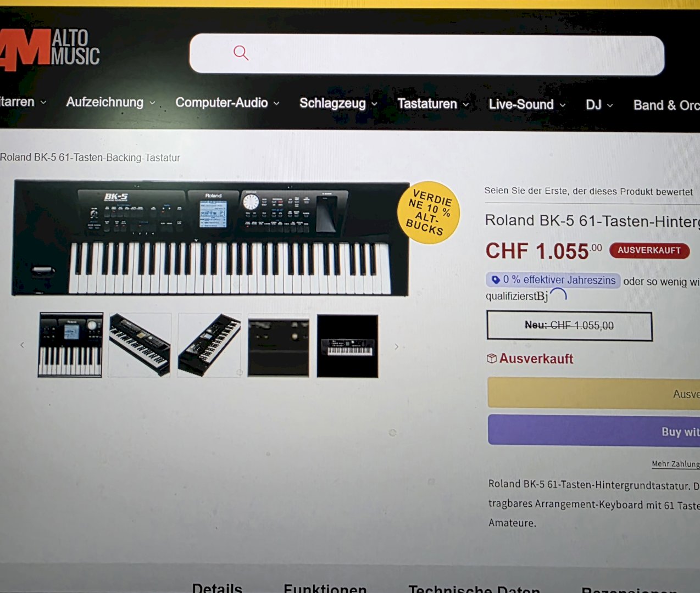Click the box icon beside Ausverkauft
Image resolution: width=700 pixels, height=593 pixels.
click(x=492, y=359)
